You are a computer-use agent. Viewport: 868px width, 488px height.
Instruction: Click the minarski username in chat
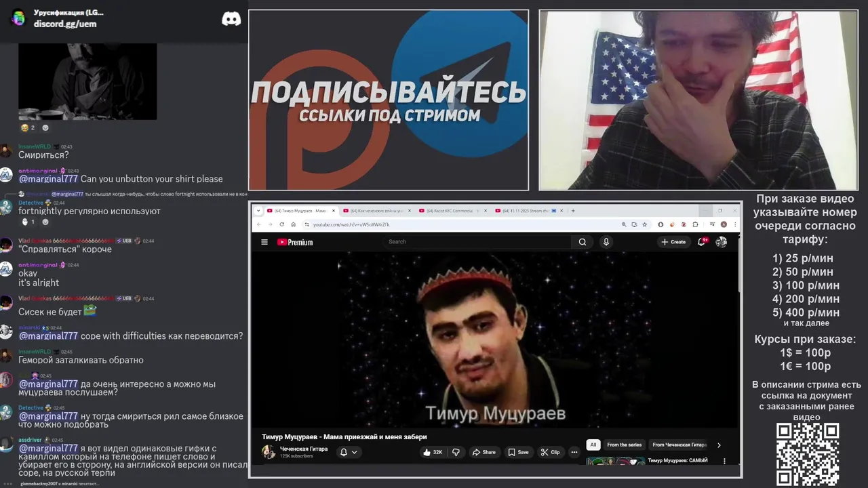tap(29, 327)
